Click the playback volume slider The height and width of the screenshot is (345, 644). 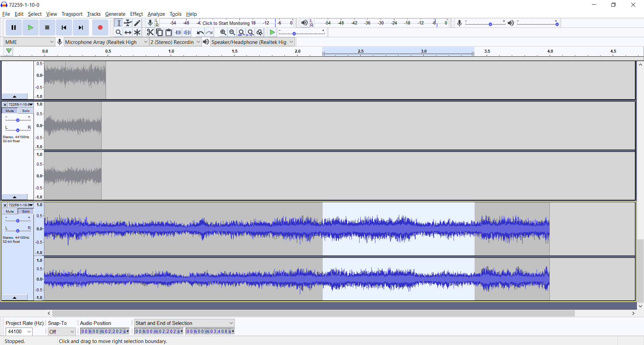pos(538,23)
